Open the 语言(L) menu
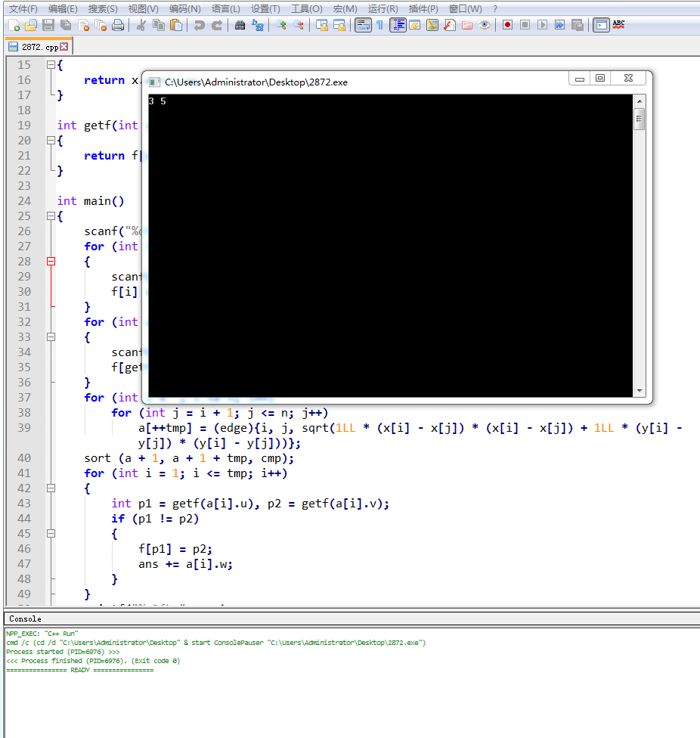The image size is (700, 738). [225, 8]
